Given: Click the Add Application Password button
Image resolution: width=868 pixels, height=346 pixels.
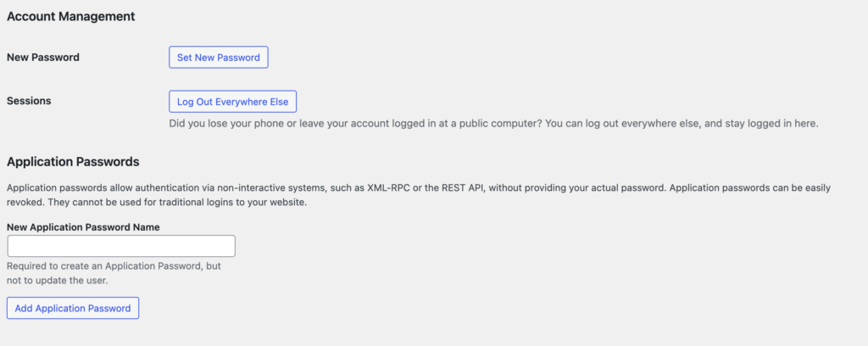Looking at the screenshot, I should point(73,308).
